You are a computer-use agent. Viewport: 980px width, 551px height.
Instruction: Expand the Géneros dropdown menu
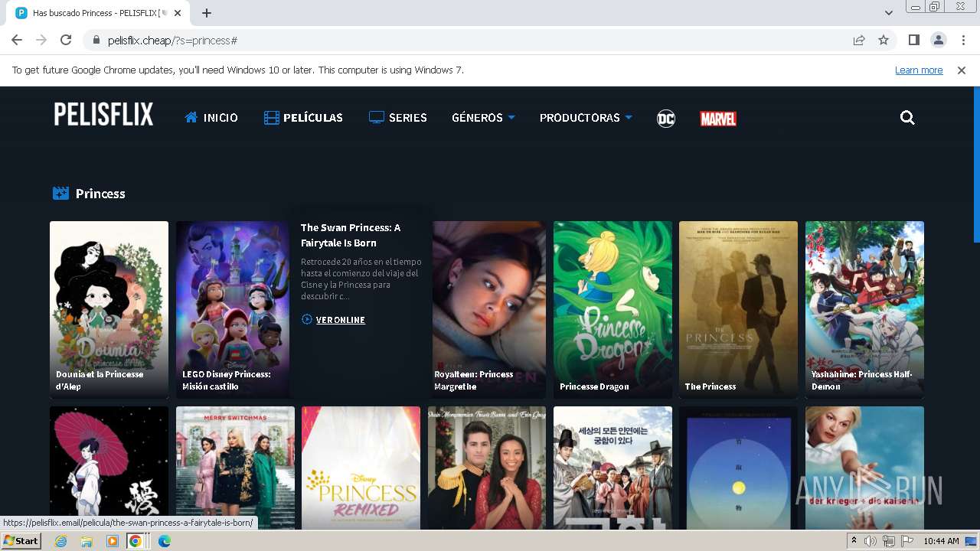[483, 118]
